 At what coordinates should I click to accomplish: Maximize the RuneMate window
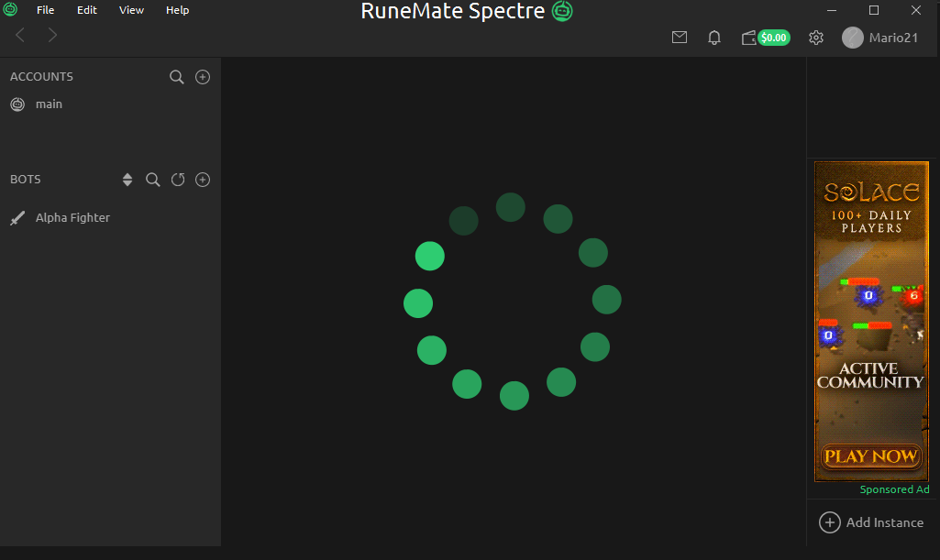click(874, 10)
